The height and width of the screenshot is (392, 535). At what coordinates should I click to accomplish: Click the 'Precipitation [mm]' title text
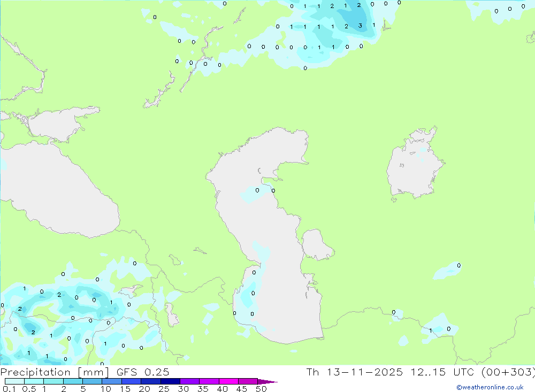[55, 372]
